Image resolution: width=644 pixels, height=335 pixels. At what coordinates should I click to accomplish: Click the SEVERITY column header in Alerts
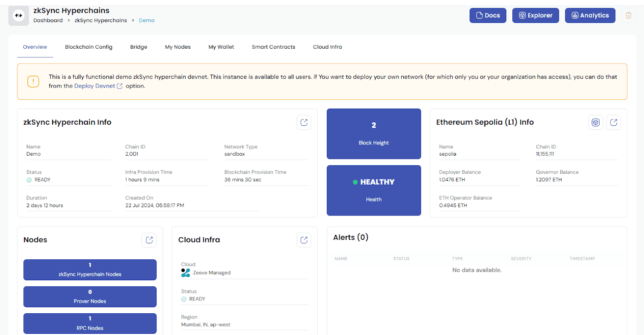(x=521, y=259)
